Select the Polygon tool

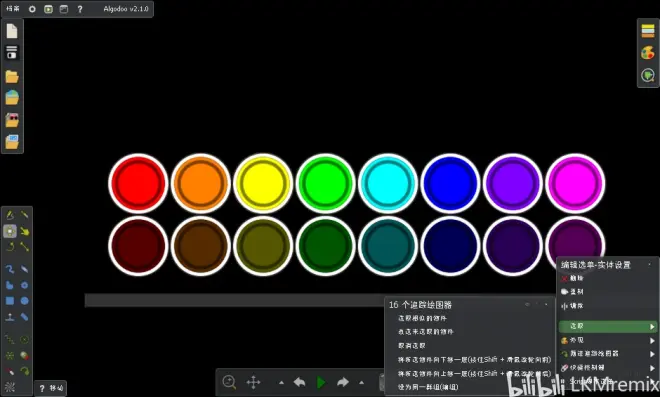(10, 285)
